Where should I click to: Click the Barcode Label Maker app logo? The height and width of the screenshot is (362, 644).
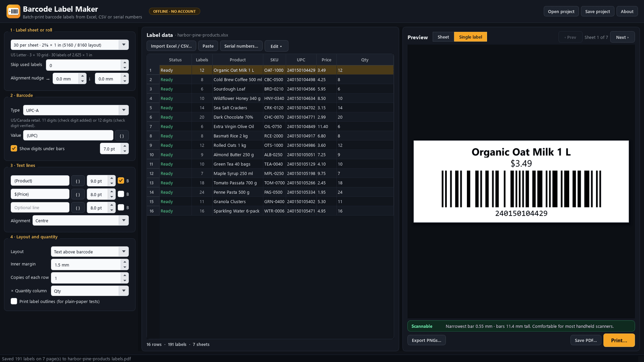tap(13, 11)
